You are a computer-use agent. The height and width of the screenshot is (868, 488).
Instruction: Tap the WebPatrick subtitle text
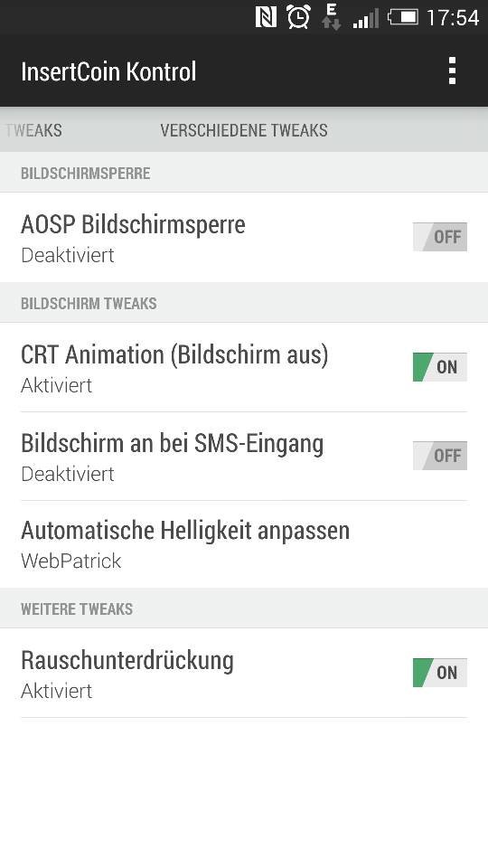click(x=70, y=561)
